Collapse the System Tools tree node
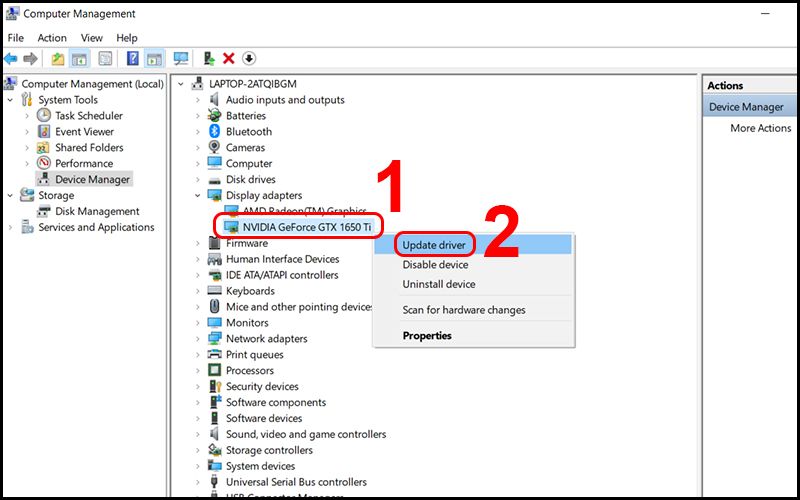Screen dimensions: 800x500 pos(11,100)
